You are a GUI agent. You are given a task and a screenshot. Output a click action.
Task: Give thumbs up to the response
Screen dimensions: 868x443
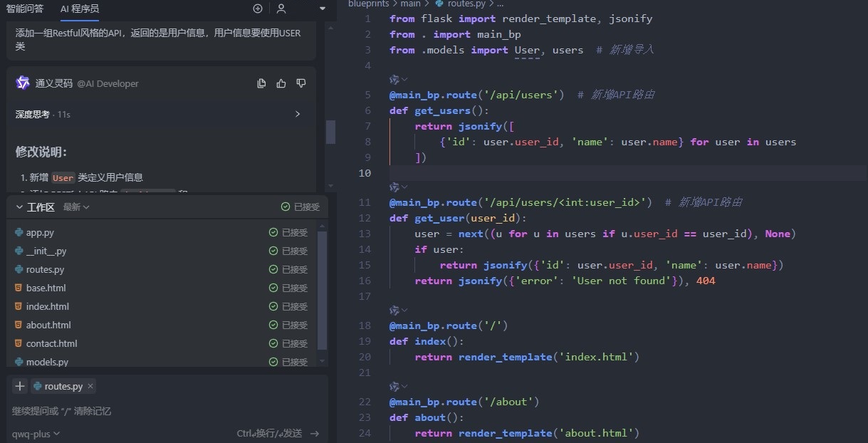(281, 83)
